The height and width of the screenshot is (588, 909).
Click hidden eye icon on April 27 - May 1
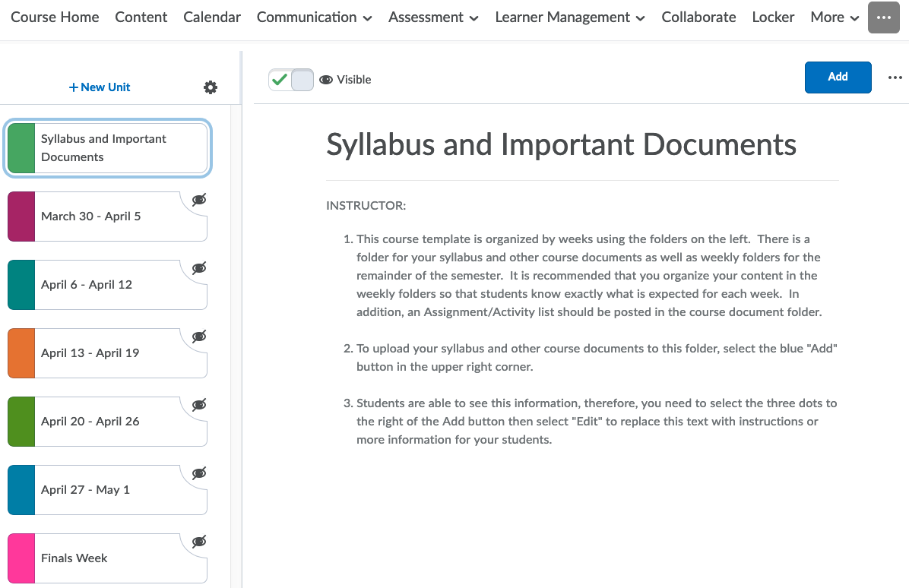tap(199, 473)
